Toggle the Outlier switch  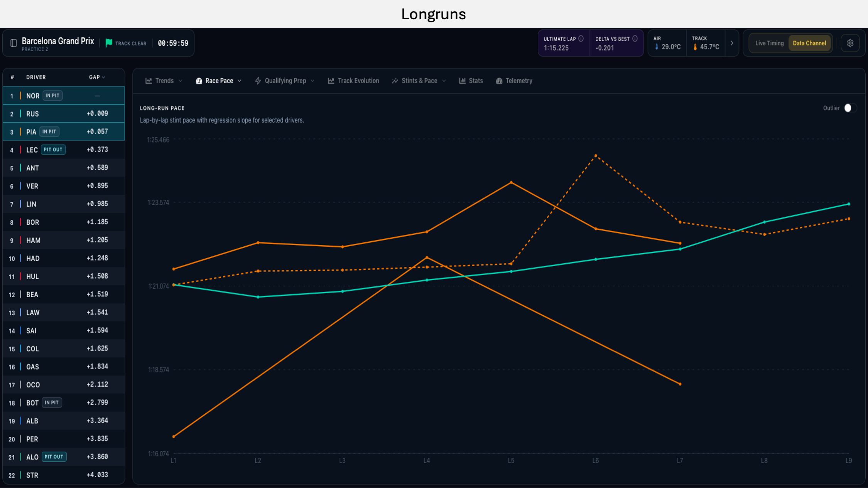[x=850, y=108]
